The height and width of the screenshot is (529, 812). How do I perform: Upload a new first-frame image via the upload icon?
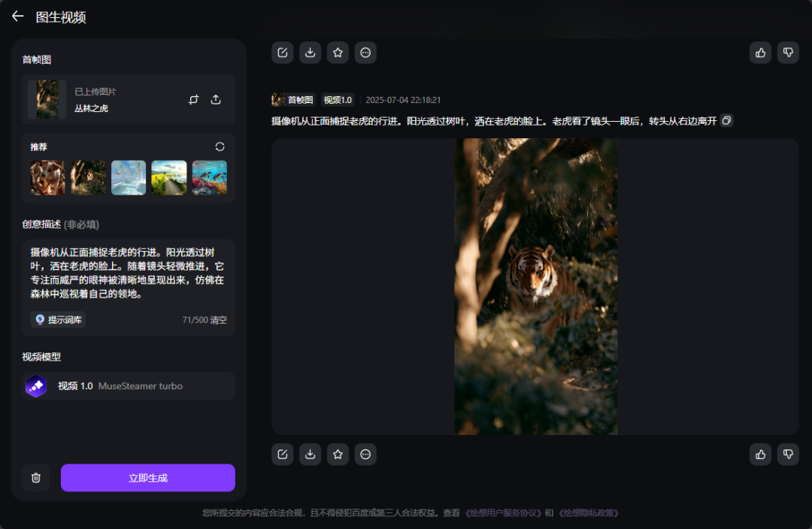[214, 98]
